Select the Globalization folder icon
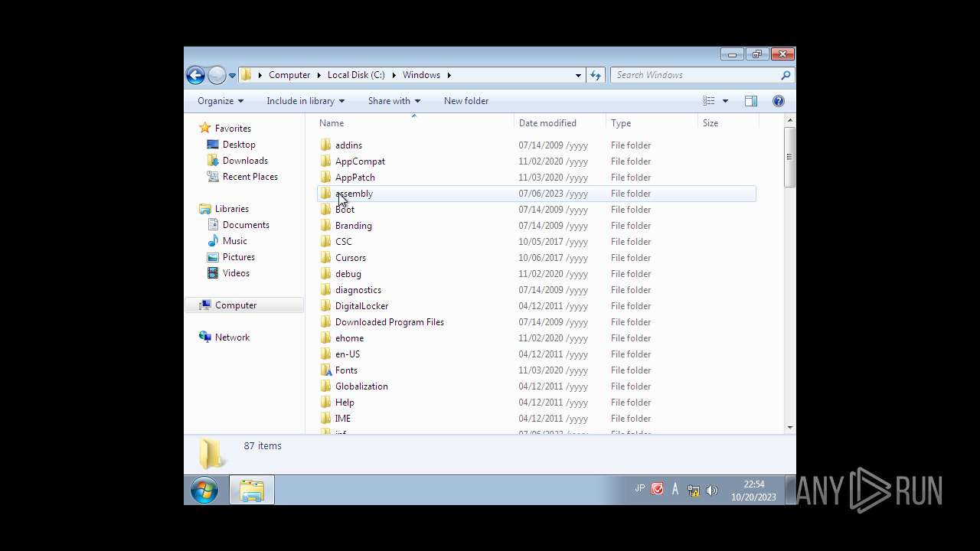 coord(325,386)
